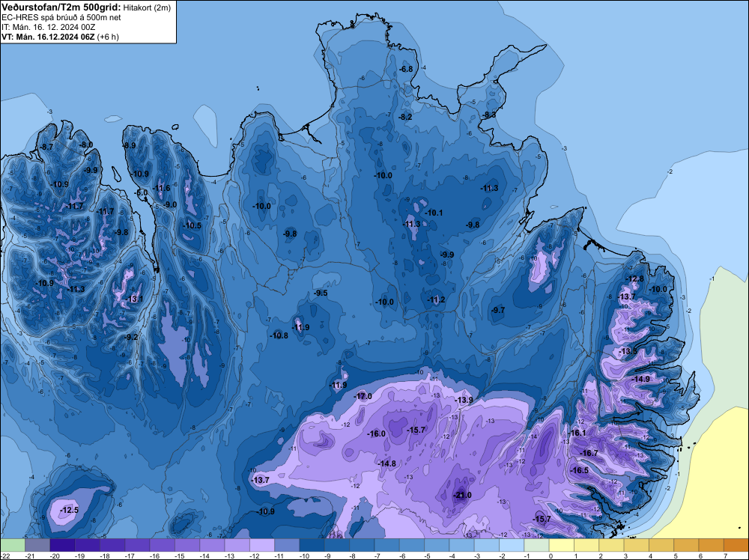Click the -5.0 temperature label
Viewport: 749px width, 560px height.
click(x=142, y=193)
